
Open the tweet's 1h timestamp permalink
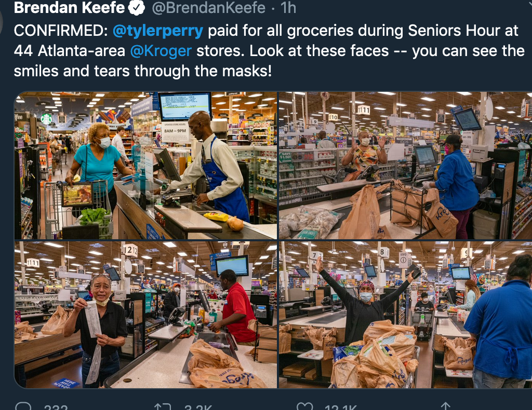tap(288, 8)
